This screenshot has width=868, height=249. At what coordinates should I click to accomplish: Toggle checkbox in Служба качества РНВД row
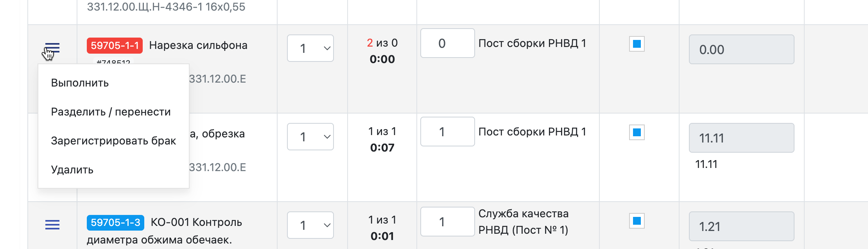(637, 221)
